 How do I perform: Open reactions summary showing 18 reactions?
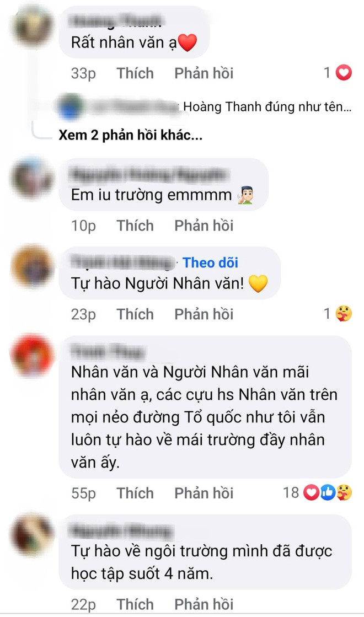(317, 492)
